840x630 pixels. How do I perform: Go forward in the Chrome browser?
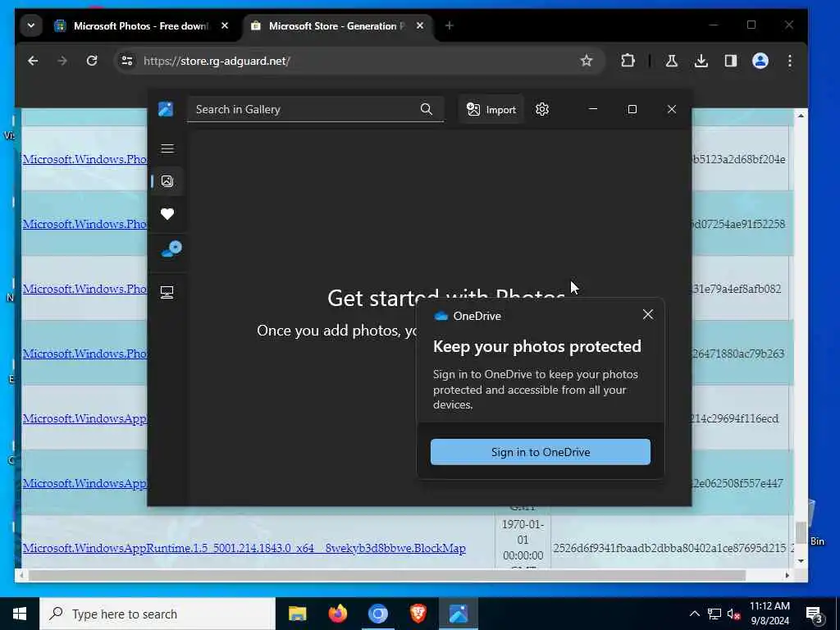pos(62,61)
